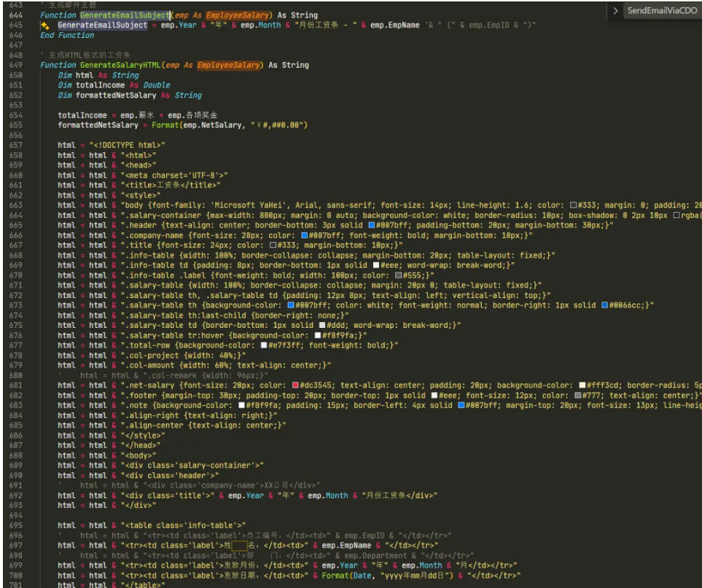The image size is (702, 588).
Task: Click the #f8f9fa swatch in the .note rule
Action: click(x=241, y=405)
